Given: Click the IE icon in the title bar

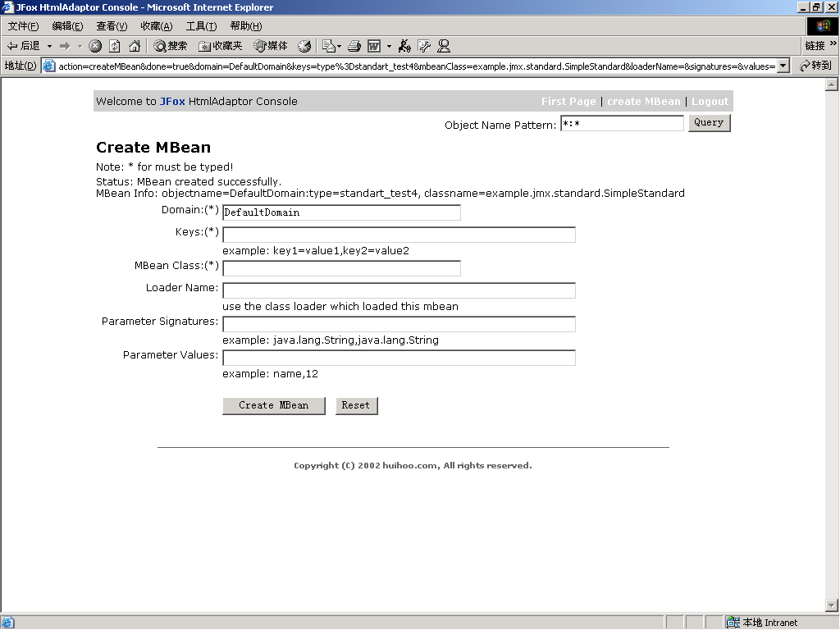Looking at the screenshot, I should 7,7.
